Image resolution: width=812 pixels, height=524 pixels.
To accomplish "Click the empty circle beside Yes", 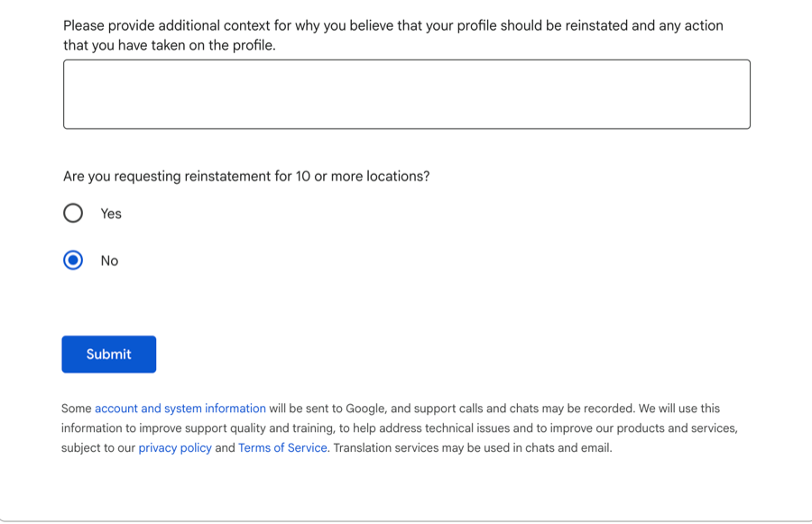I will 73,213.
